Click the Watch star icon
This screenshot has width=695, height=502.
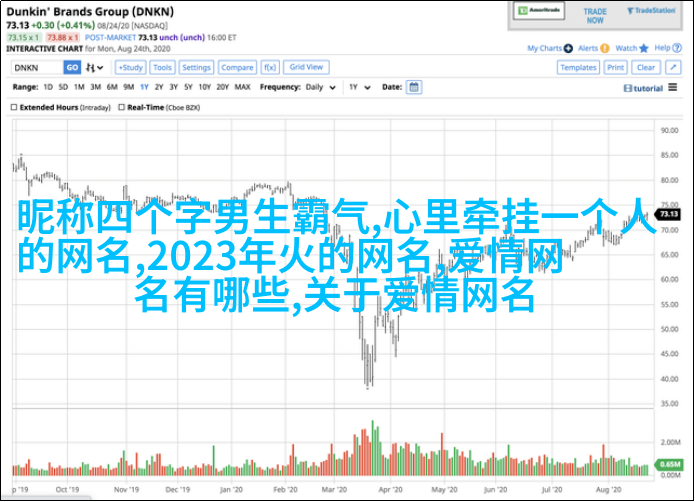644,48
